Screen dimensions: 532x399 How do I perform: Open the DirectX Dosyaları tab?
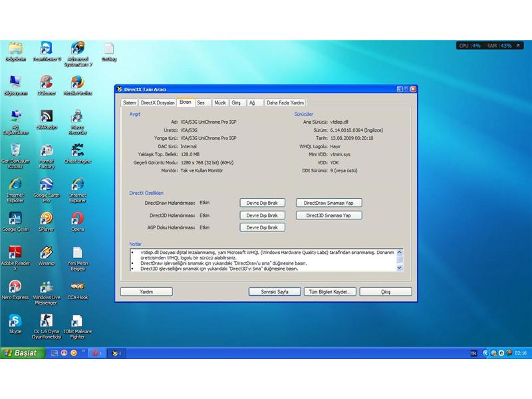(x=158, y=102)
